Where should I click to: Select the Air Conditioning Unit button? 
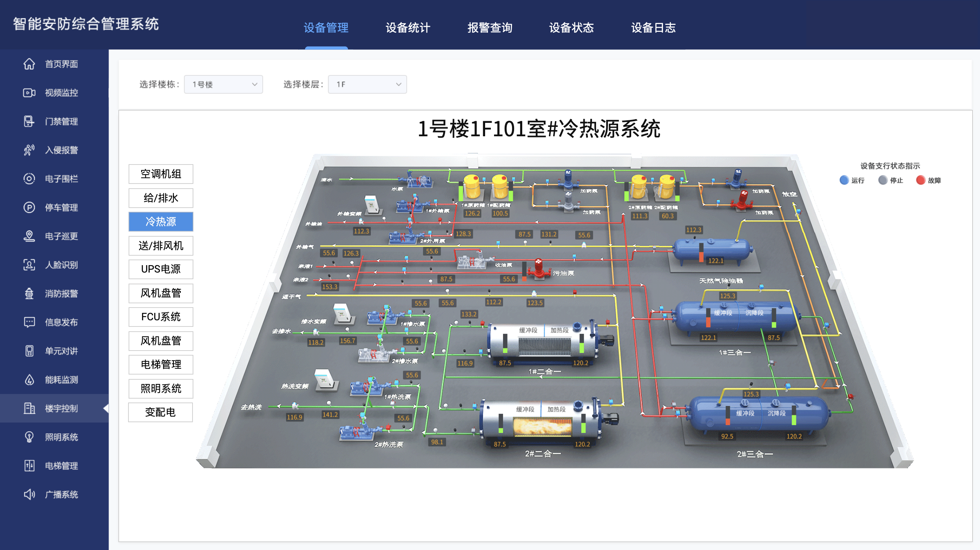pos(161,174)
